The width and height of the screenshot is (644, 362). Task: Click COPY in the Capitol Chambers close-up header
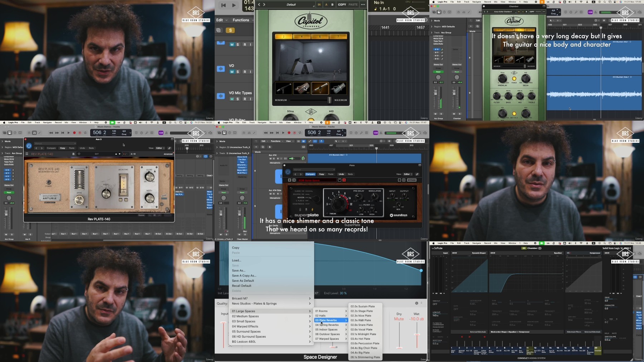(x=342, y=5)
